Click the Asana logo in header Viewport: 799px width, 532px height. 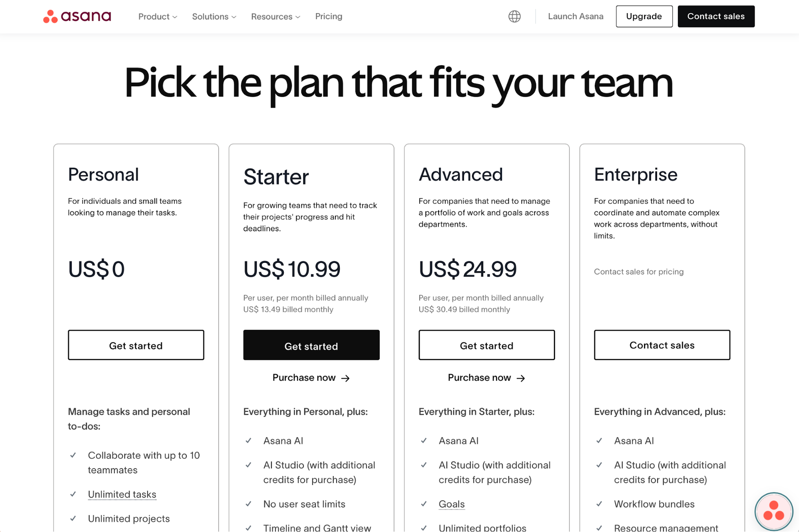click(x=77, y=16)
